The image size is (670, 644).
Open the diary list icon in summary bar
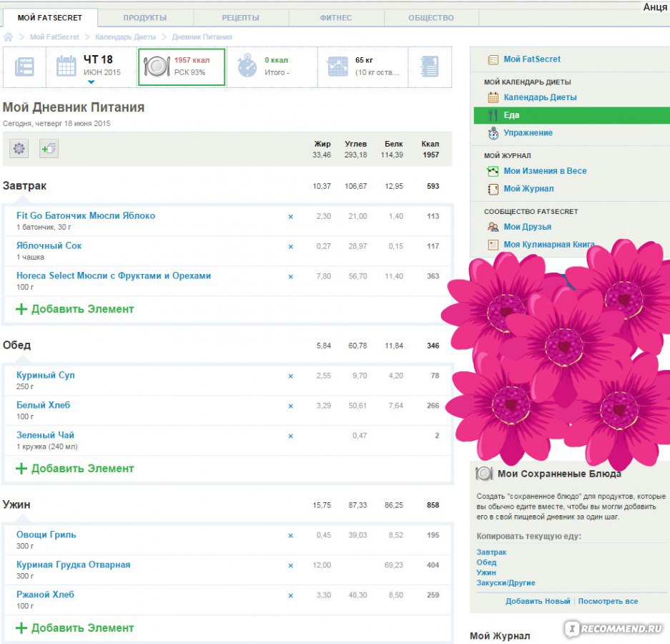[x=24, y=67]
